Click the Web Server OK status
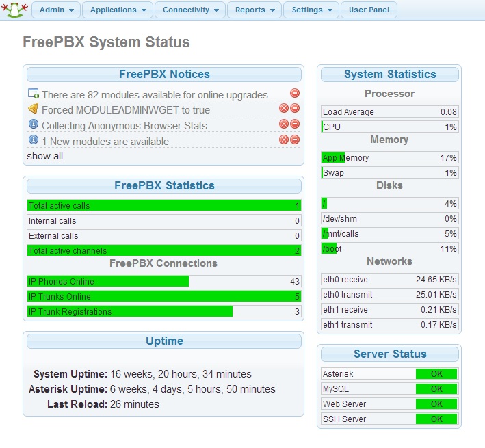 point(436,404)
